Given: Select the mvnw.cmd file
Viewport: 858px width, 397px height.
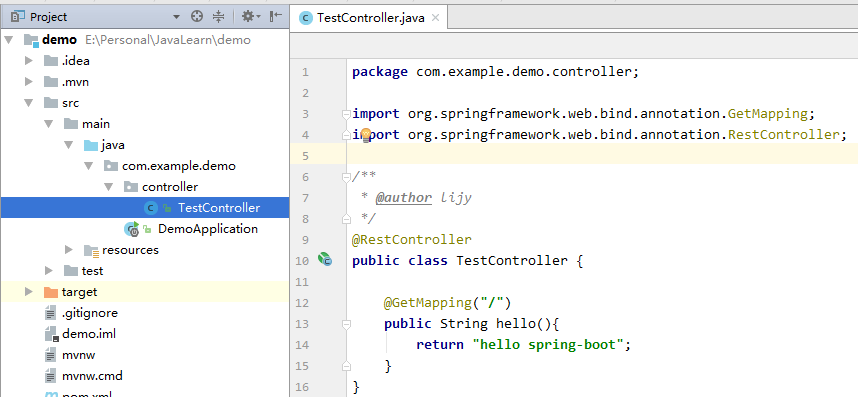Looking at the screenshot, I should pos(144,376).
